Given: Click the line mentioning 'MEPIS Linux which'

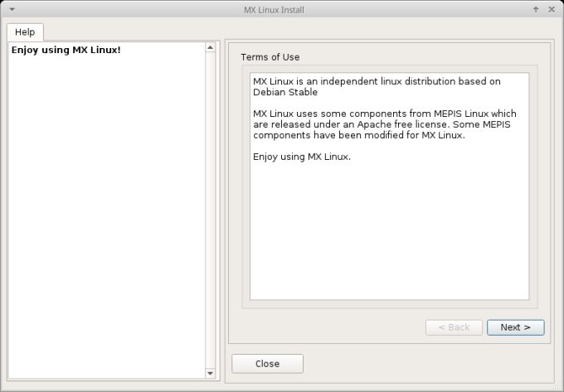Looking at the screenshot, I should point(385,114).
